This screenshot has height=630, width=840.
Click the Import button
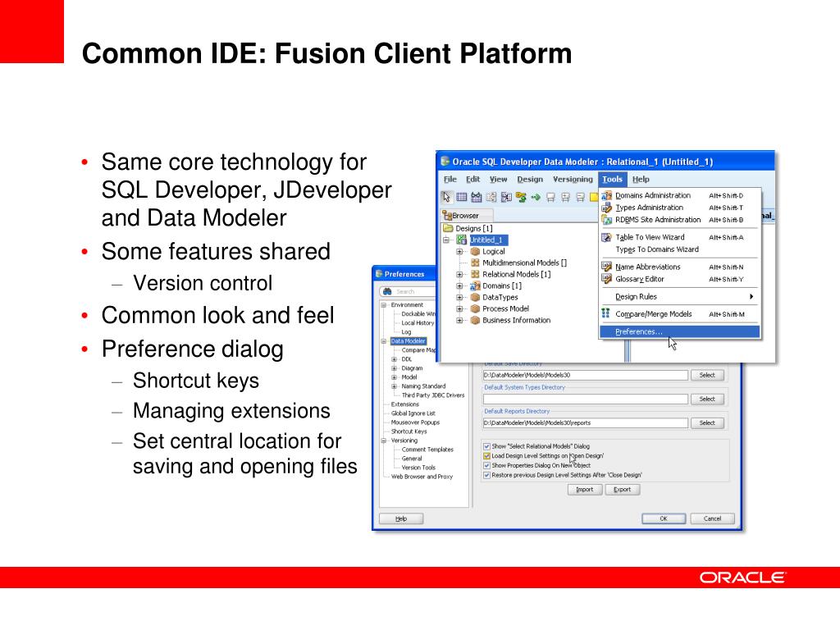[584, 490]
